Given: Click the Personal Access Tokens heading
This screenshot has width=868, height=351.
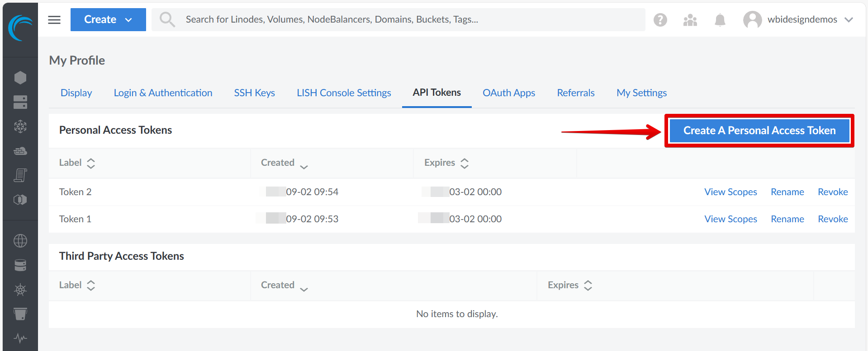Looking at the screenshot, I should (x=115, y=130).
